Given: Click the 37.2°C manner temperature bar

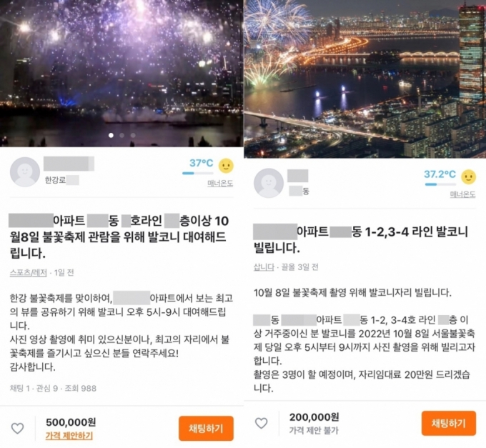Looking at the screenshot, I should click(440, 184).
